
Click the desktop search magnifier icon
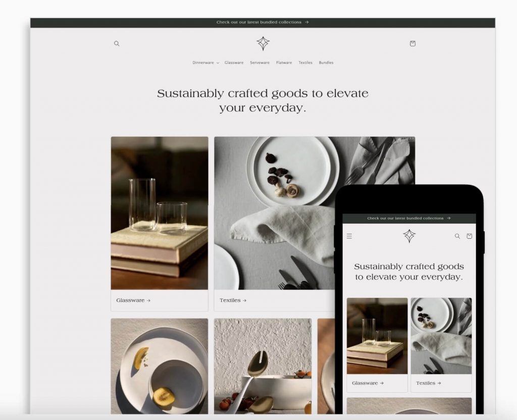117,43
